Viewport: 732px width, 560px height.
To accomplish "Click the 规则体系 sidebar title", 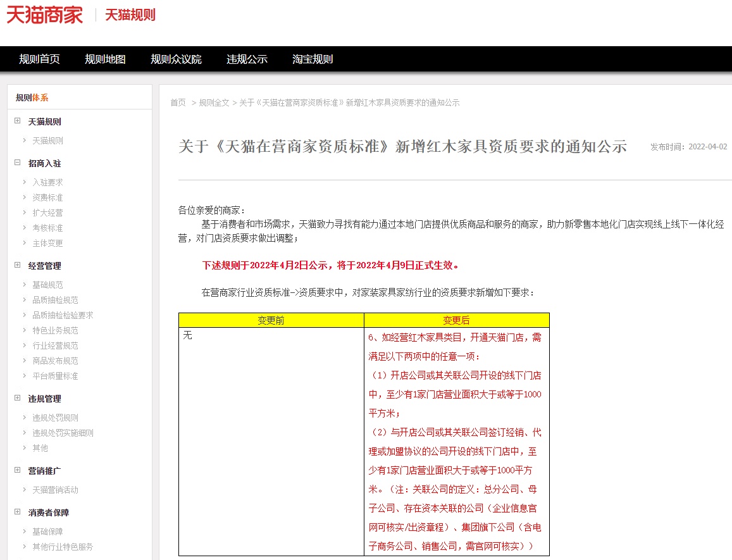I will (x=32, y=97).
